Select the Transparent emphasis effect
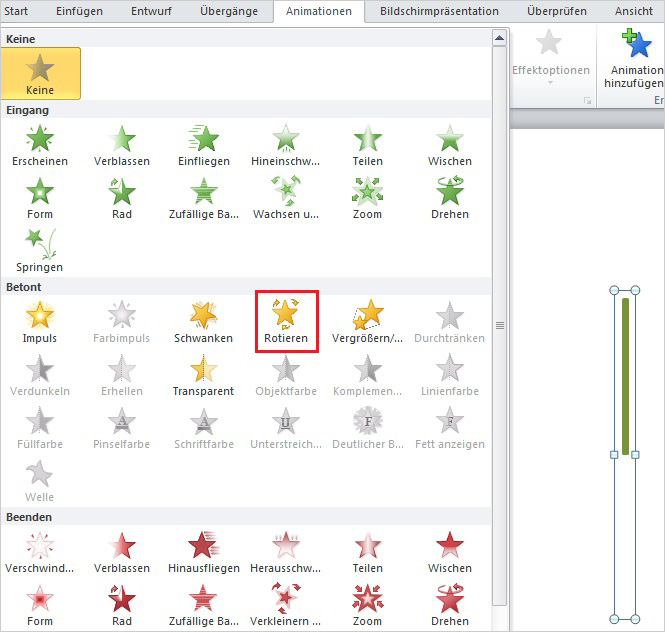This screenshot has height=632, width=665. pos(204,374)
